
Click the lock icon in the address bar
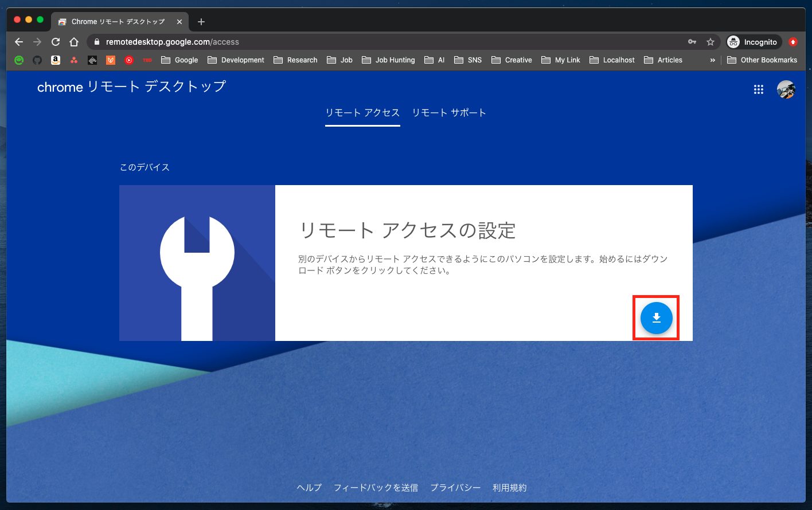click(x=96, y=42)
